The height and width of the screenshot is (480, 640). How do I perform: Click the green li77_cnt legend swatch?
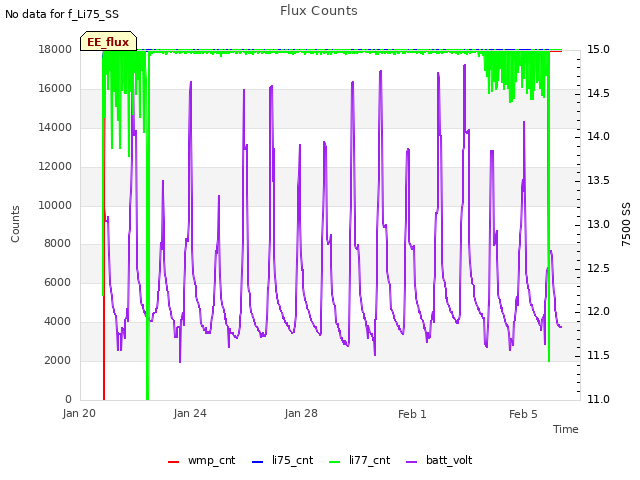tap(334, 462)
